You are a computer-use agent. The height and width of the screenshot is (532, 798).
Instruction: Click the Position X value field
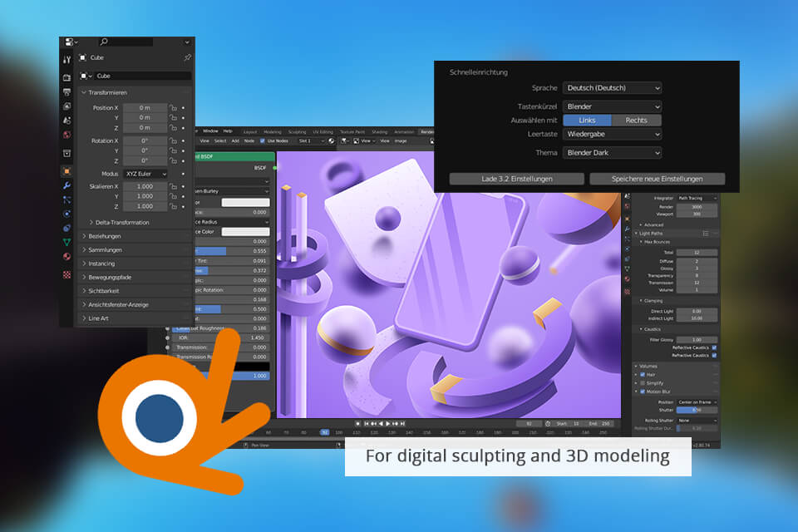[145, 108]
